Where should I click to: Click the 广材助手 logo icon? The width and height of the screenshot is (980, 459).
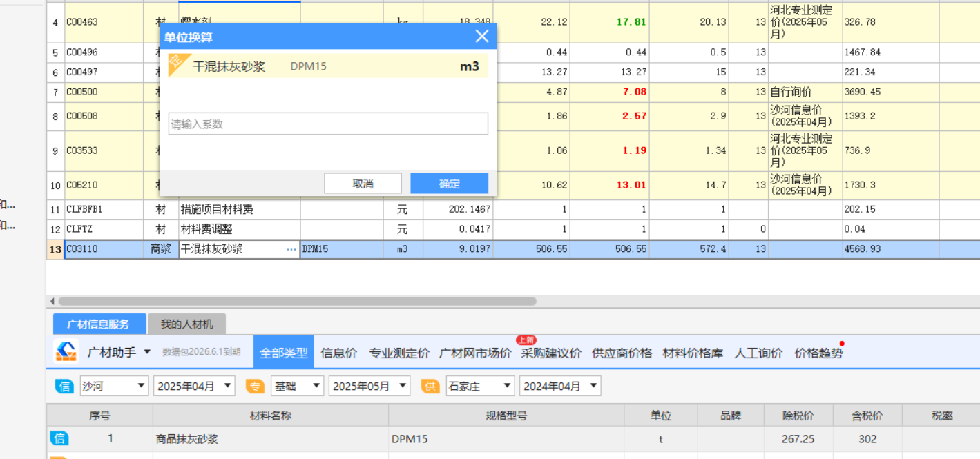[x=66, y=351]
